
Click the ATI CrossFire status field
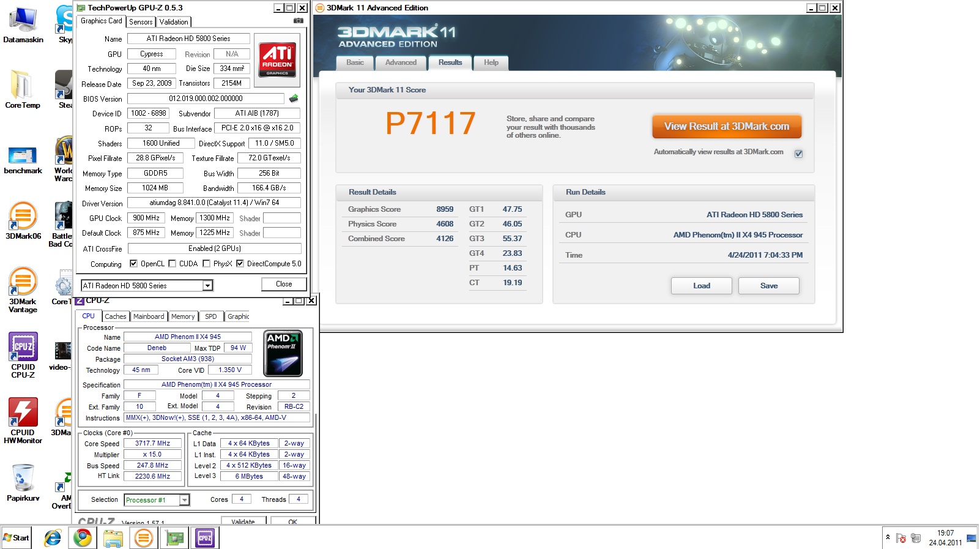pos(214,248)
